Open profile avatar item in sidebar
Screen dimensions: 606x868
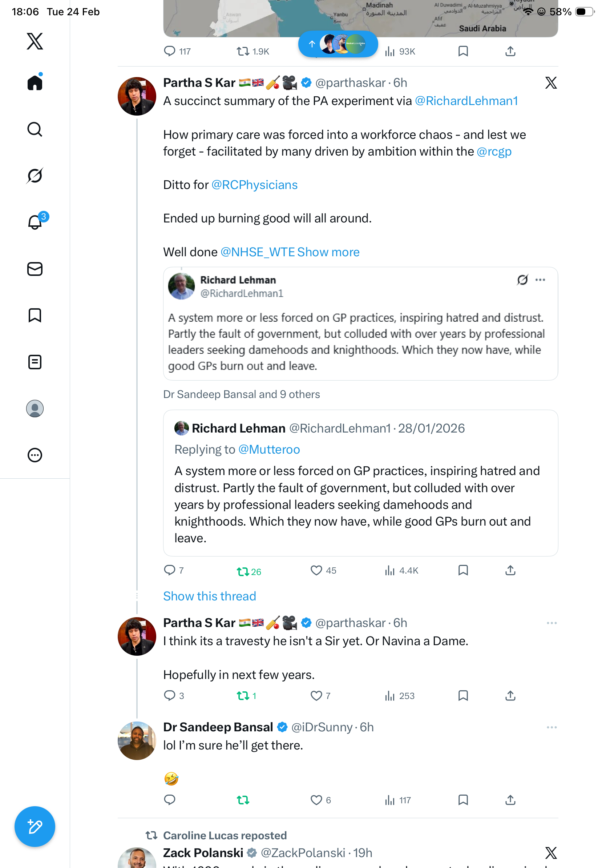point(35,409)
